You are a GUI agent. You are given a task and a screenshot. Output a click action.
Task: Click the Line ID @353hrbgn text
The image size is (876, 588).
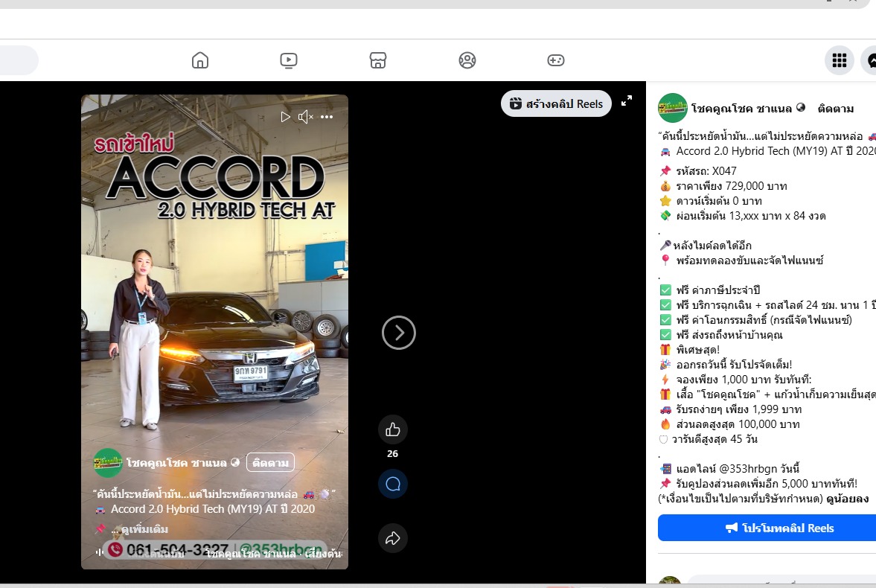(746, 468)
